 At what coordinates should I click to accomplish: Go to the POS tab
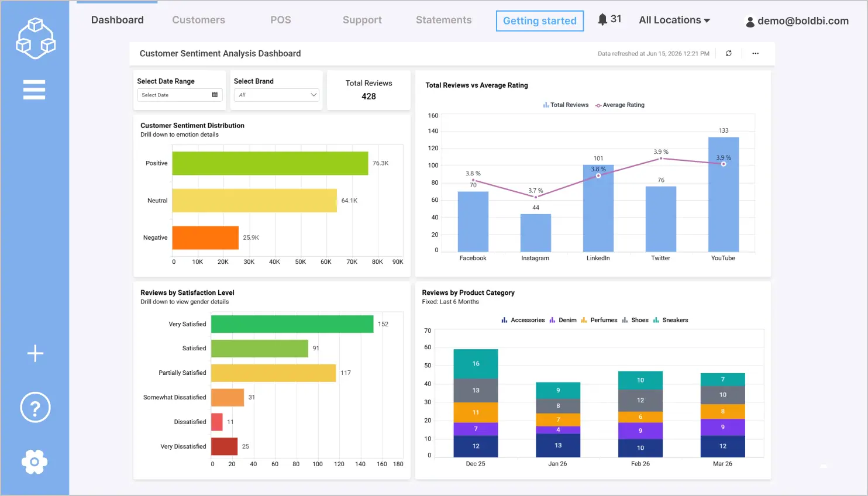(x=281, y=20)
